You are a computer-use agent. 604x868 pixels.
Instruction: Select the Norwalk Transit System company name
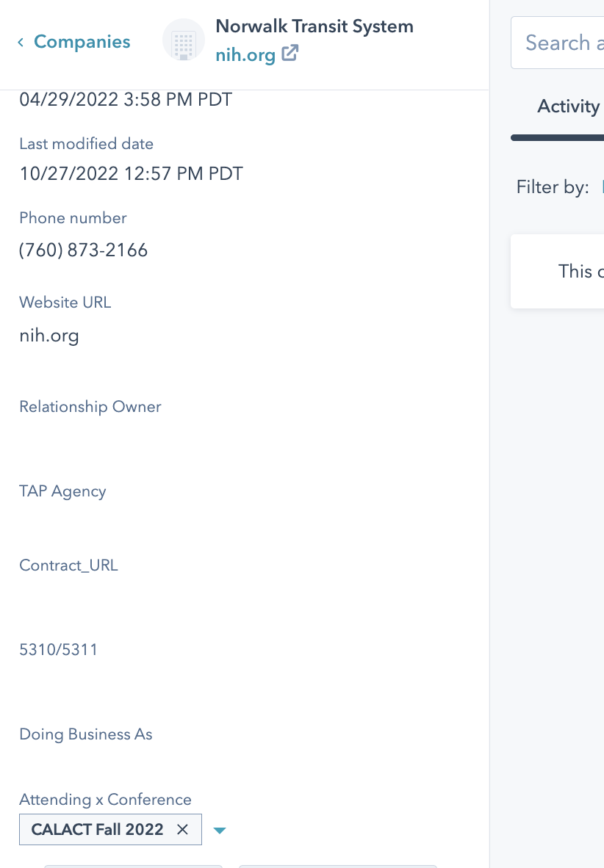pyautogui.click(x=314, y=26)
